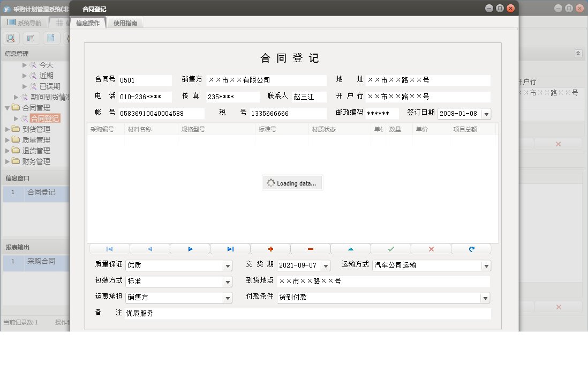This screenshot has height=370, width=588.
Task: Click the 备注 remarks text field
Action: (307, 314)
